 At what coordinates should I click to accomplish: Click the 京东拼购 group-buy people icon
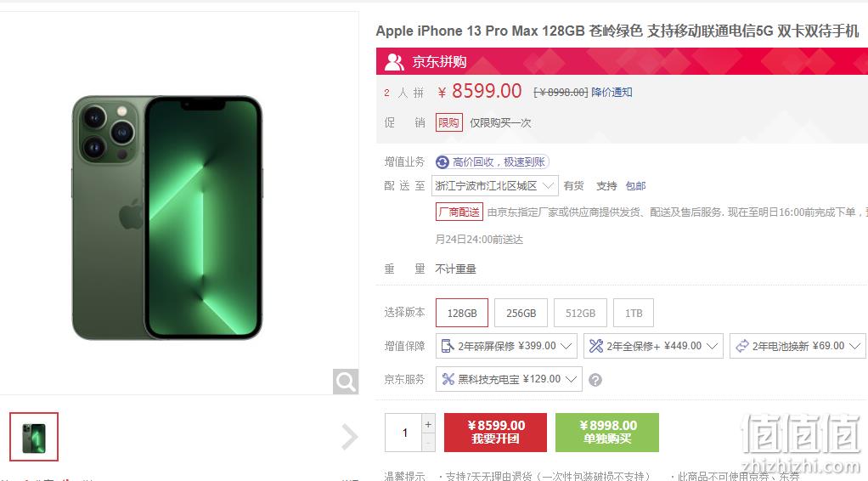394,61
